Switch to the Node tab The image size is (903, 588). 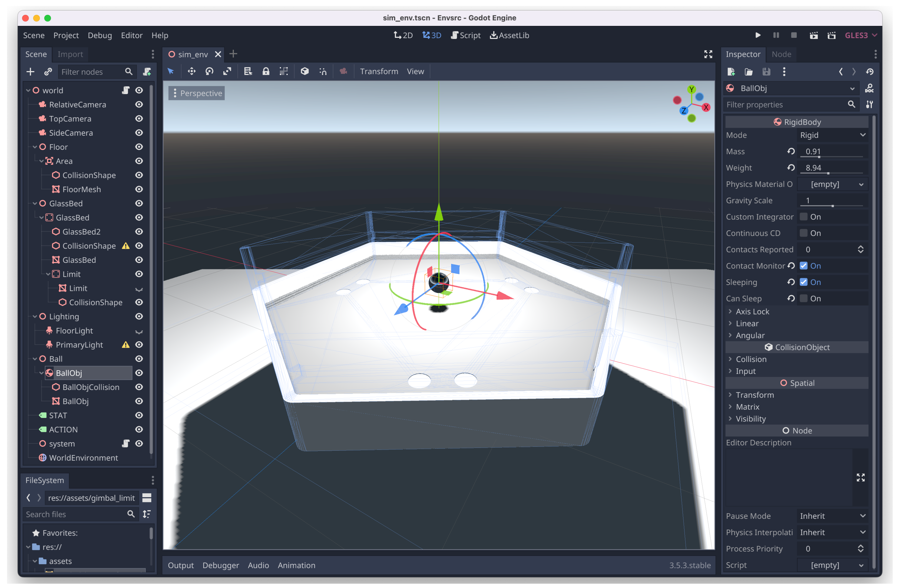coord(781,54)
